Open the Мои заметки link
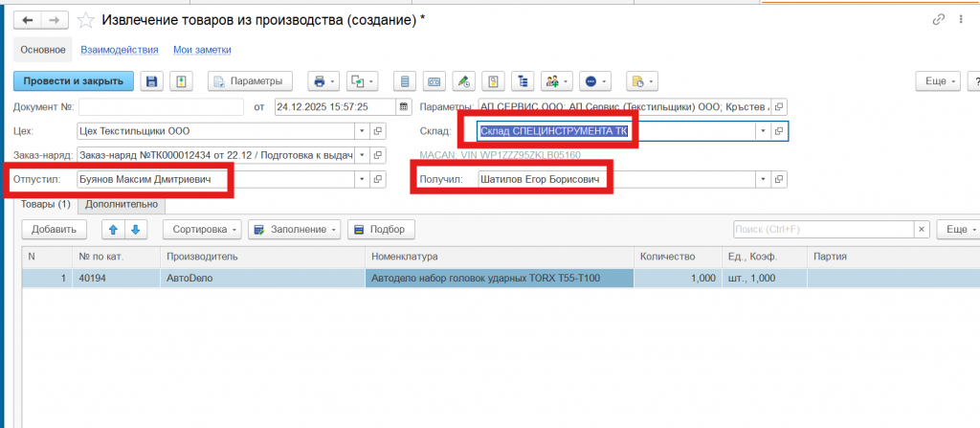Viewport: 980px width, 428px height. [202, 50]
